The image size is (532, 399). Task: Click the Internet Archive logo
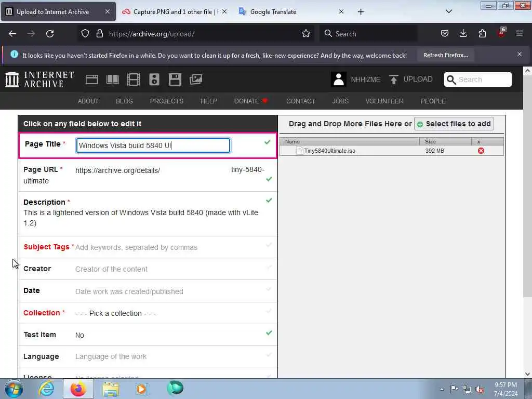[39, 79]
